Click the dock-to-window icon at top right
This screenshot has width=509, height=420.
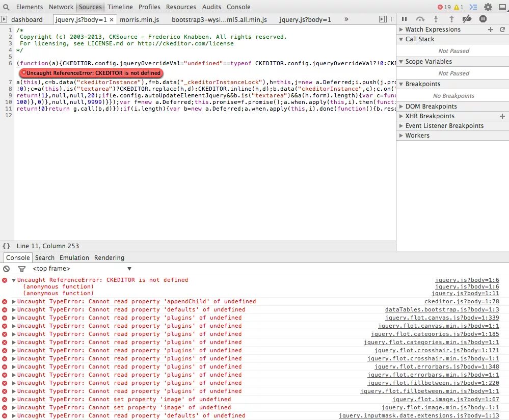click(502, 7)
